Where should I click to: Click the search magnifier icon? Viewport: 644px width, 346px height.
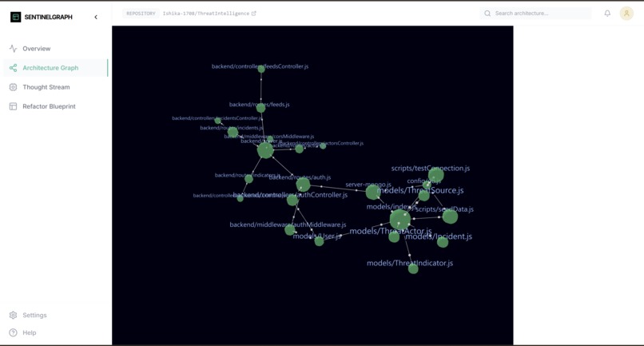(x=487, y=14)
